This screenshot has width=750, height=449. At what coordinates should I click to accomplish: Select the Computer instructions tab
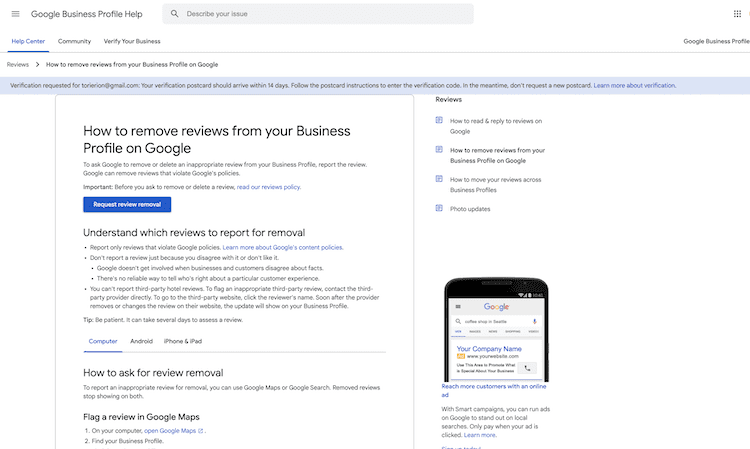click(x=103, y=341)
